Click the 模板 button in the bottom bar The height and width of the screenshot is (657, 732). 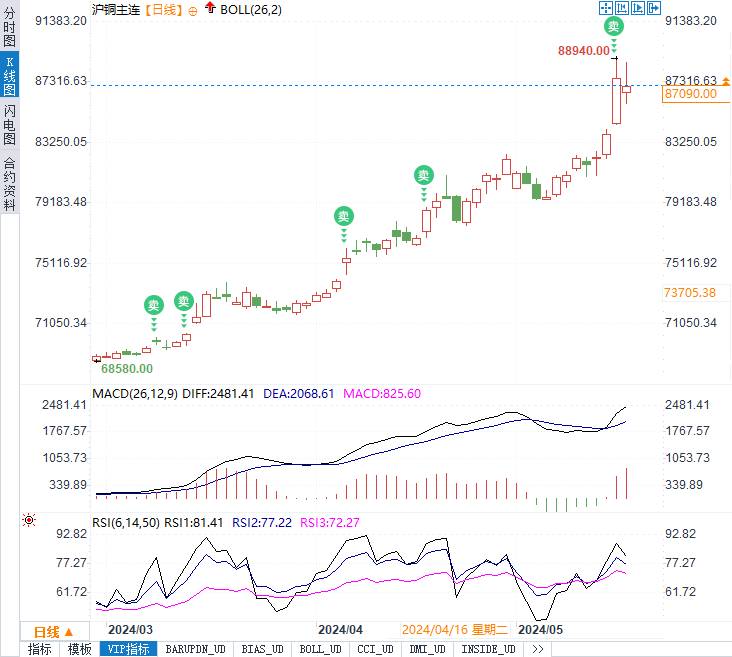coord(80,649)
